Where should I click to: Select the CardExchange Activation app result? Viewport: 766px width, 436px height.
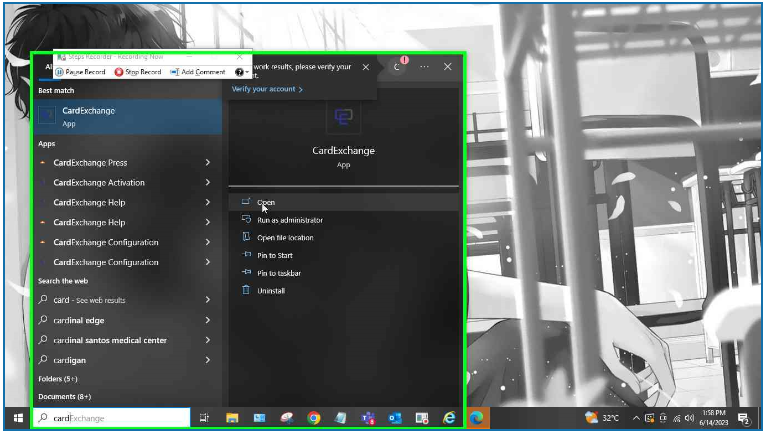click(99, 183)
